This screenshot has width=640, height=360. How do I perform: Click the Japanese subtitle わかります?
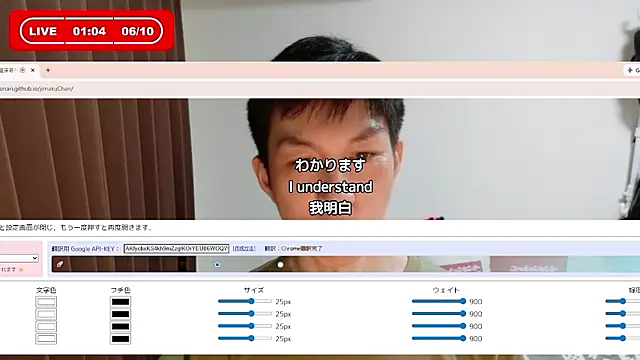point(330,165)
